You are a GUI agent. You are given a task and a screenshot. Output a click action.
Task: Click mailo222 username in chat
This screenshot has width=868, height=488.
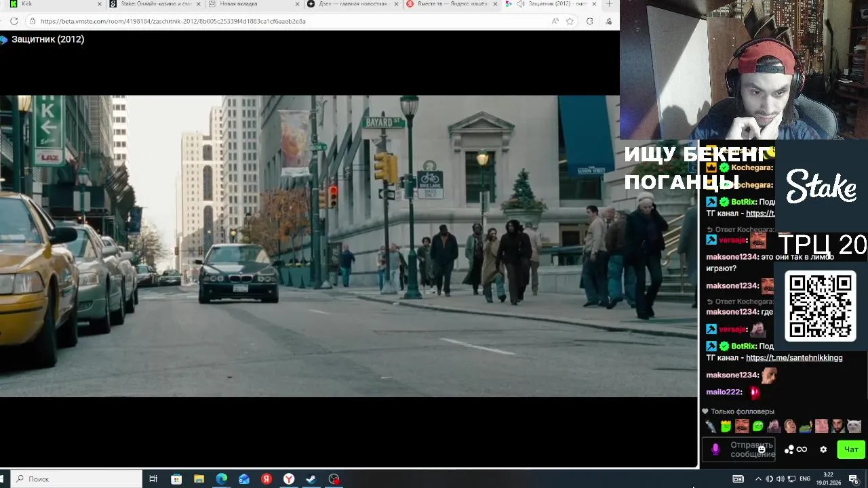tap(724, 392)
